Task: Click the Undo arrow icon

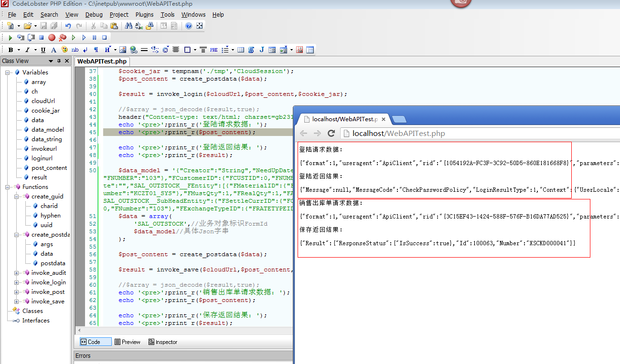Action: click(x=68, y=26)
